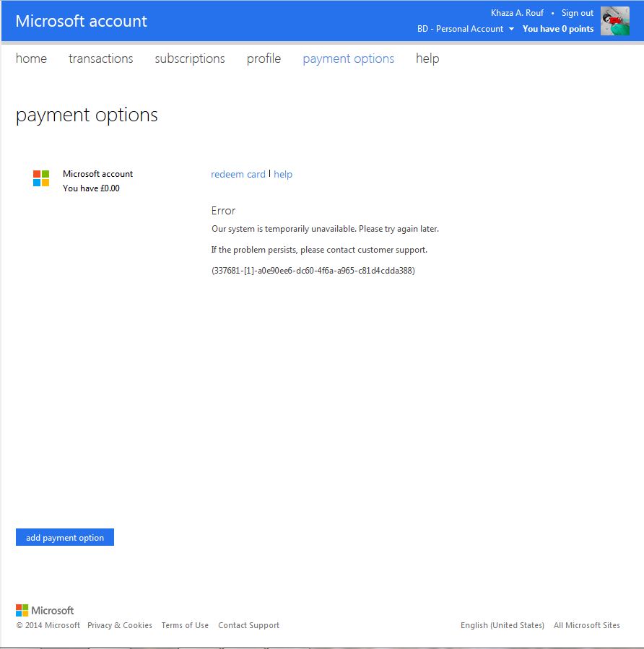
Task: Click the © 2014 Microsoft copyright text
Action: [x=48, y=625]
